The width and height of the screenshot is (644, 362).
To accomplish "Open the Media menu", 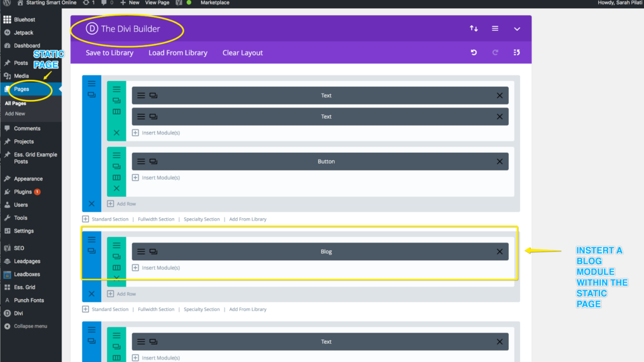I will pos(21,76).
